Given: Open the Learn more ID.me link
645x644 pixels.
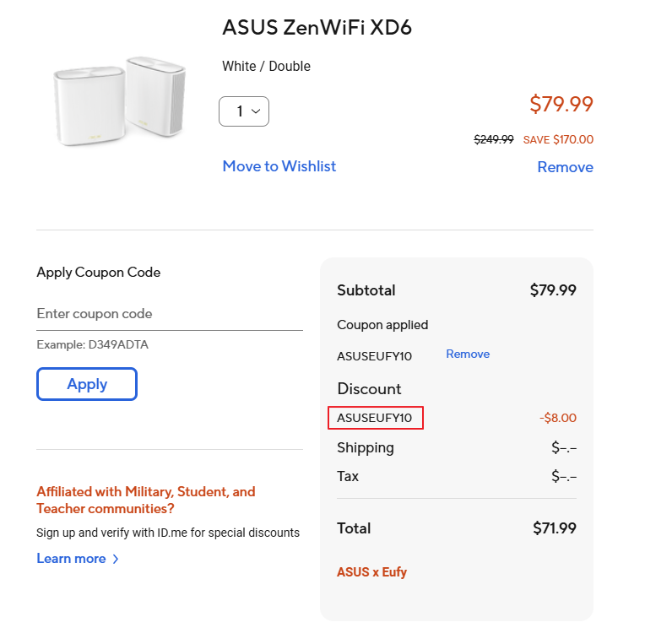Looking at the screenshot, I should (x=71, y=559).
